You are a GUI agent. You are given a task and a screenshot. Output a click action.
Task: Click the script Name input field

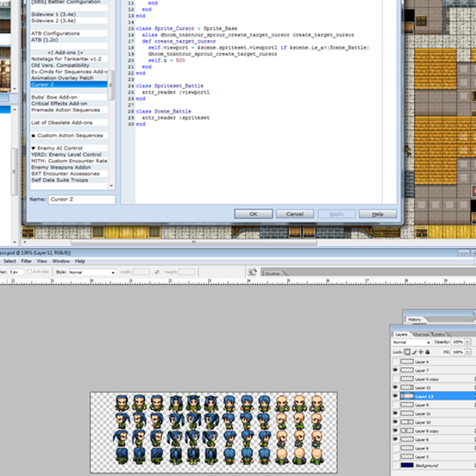81,200
